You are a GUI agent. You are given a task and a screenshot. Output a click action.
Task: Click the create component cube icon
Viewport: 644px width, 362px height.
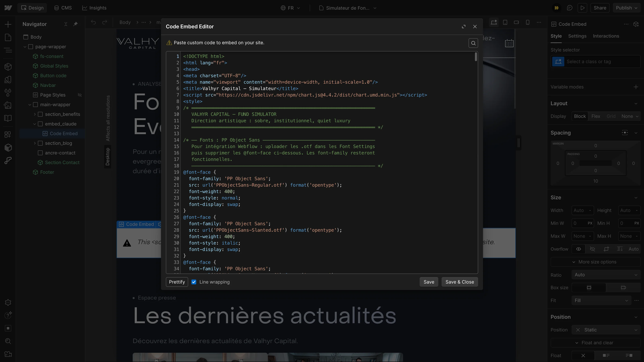636,24
